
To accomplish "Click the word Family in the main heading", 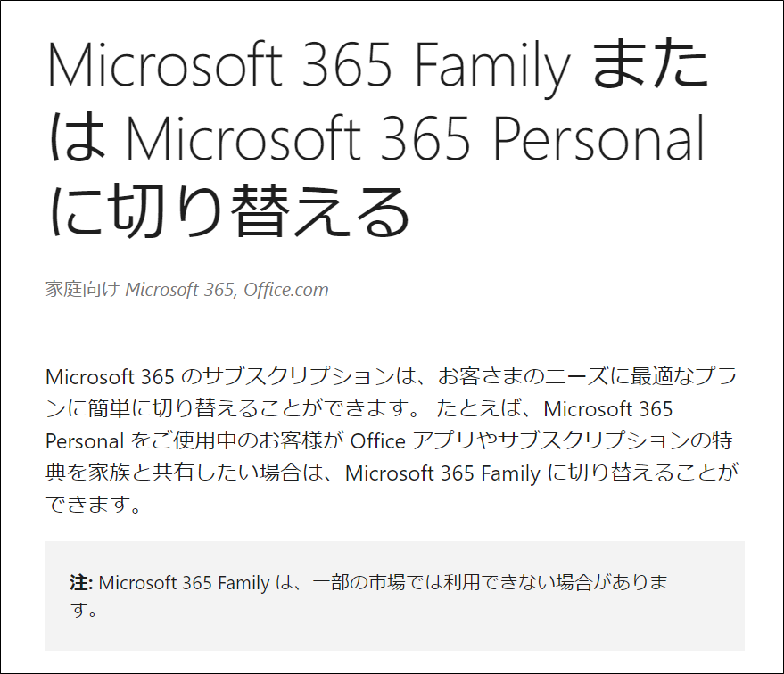I will (x=492, y=65).
